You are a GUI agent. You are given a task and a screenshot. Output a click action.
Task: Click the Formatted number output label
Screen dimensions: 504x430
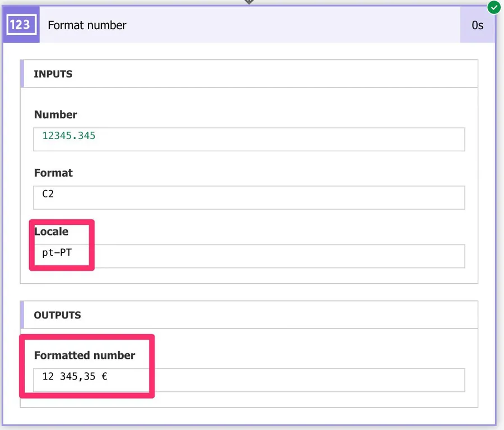click(x=85, y=355)
